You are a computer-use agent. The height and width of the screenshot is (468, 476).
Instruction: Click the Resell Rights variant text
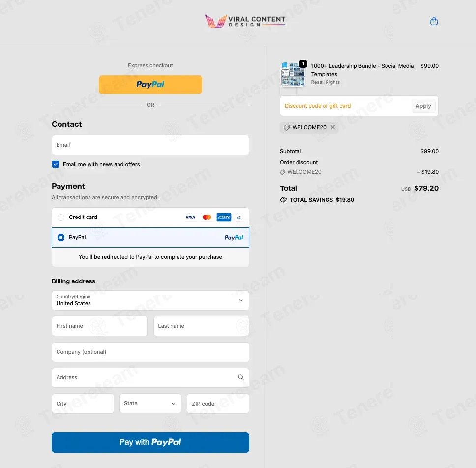click(325, 82)
